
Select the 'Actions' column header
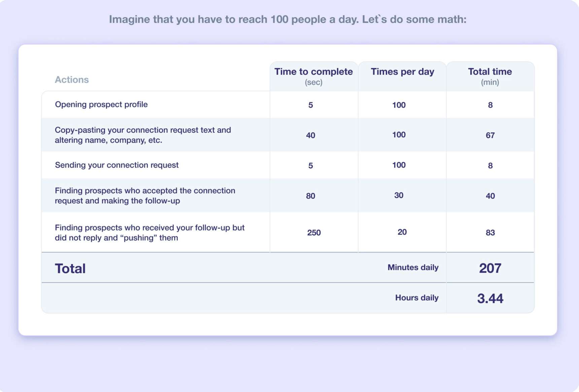[72, 80]
